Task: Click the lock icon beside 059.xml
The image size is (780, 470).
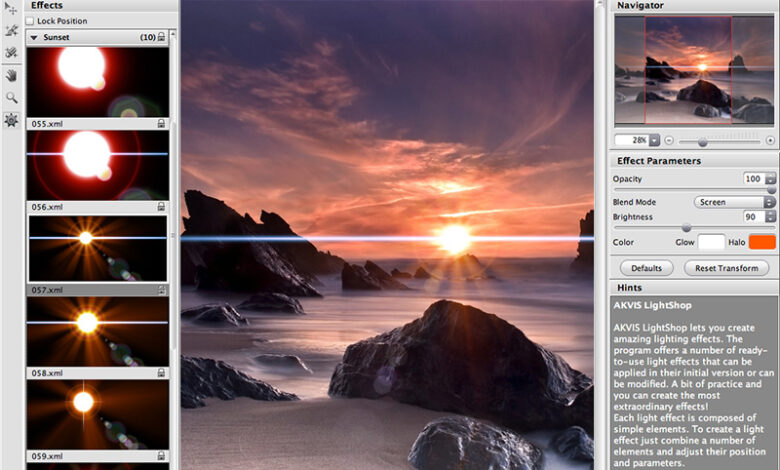Action: (161, 456)
